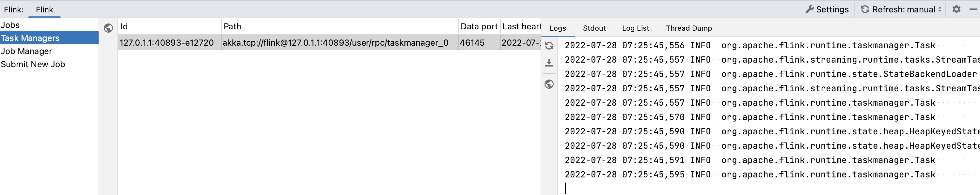Open the Log List tab
This screenshot has width=980, height=195.
[635, 28]
